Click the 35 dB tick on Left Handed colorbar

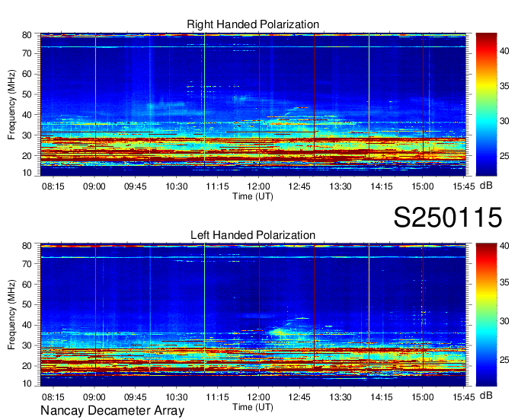pyautogui.click(x=504, y=282)
